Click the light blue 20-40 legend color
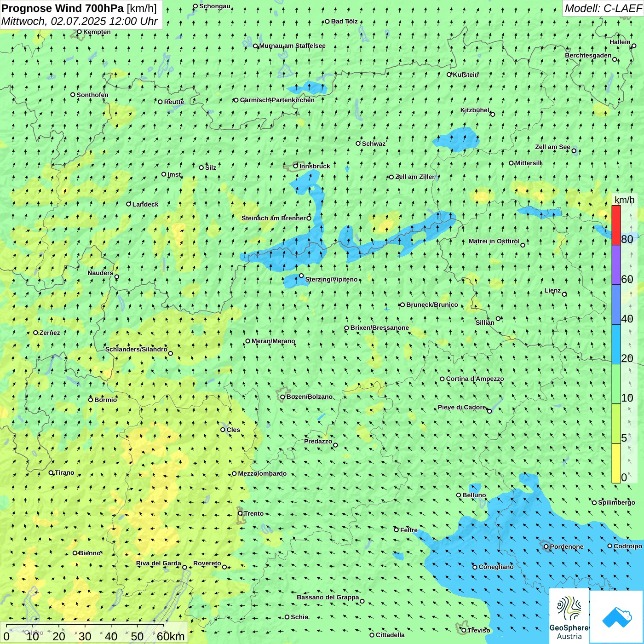 (616, 345)
